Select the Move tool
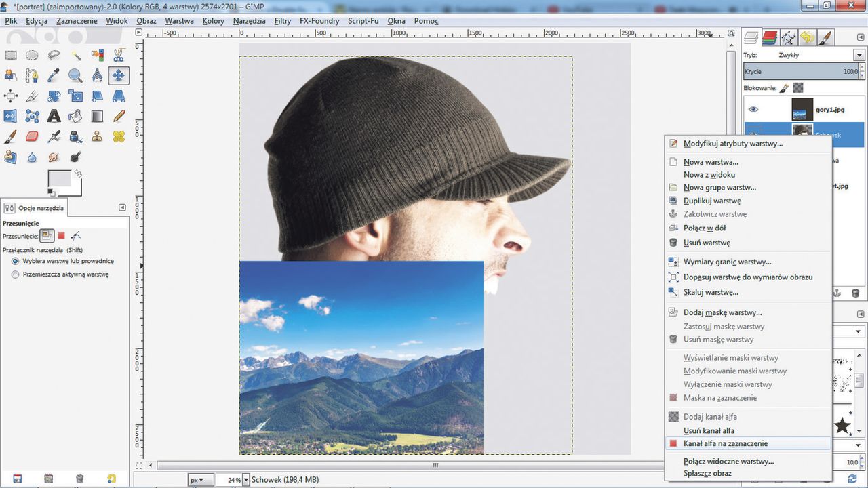Viewport: 868px width, 488px height. (x=119, y=75)
